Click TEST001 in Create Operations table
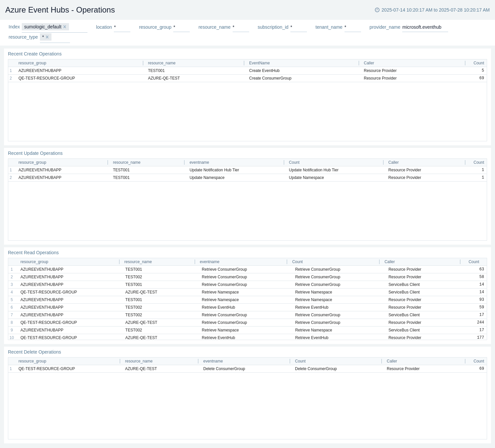This screenshot has height=448, width=495. (156, 71)
